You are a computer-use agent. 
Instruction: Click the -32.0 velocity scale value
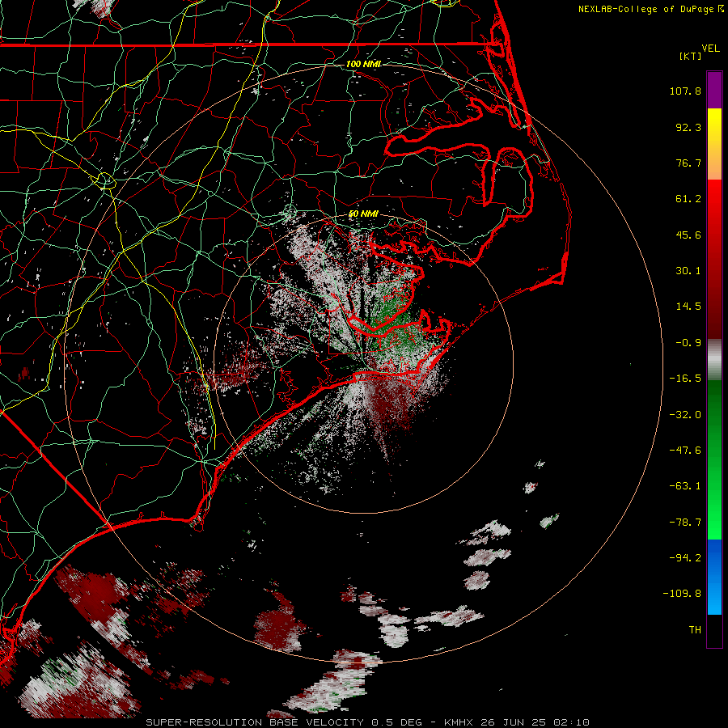coord(685,415)
